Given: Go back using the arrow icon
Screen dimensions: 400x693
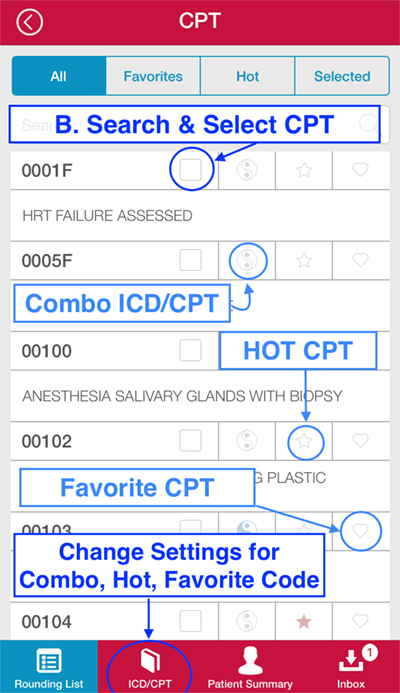Looking at the screenshot, I should pos(30,22).
